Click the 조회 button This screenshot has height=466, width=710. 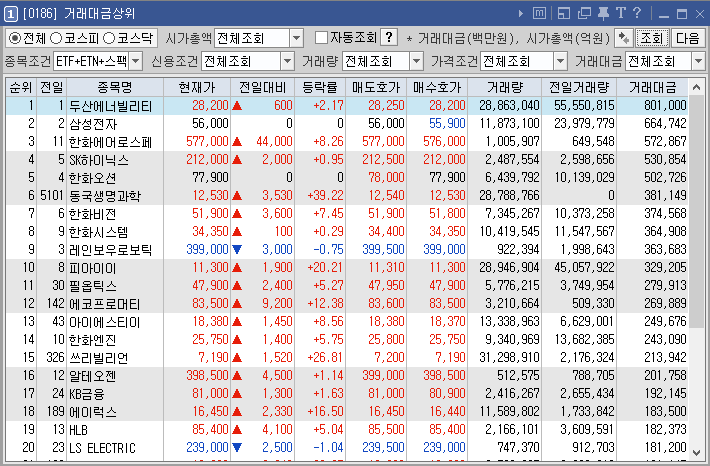pos(652,38)
